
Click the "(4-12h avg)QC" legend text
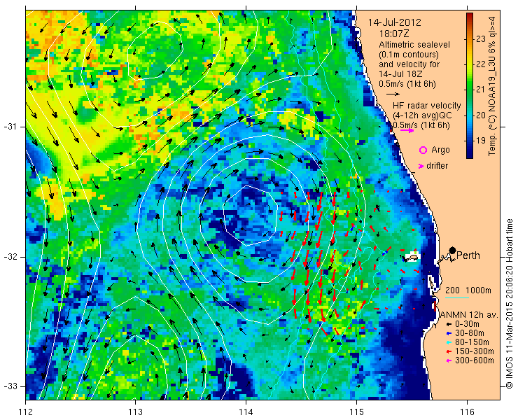point(422,115)
